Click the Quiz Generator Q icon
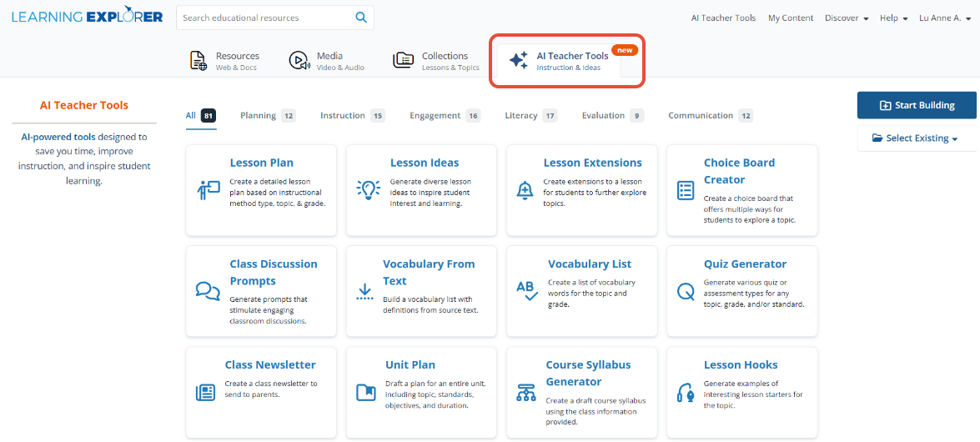The height and width of the screenshot is (442, 980). coord(685,291)
